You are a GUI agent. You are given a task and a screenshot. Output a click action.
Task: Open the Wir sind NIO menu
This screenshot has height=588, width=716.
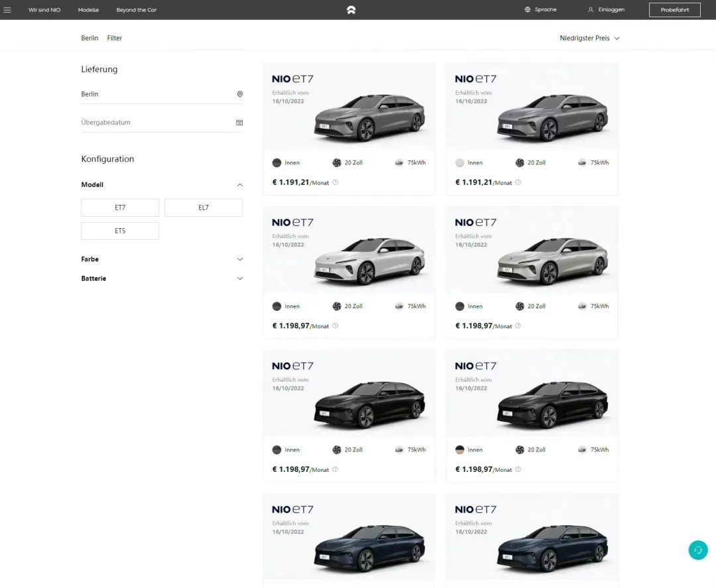[x=44, y=9]
